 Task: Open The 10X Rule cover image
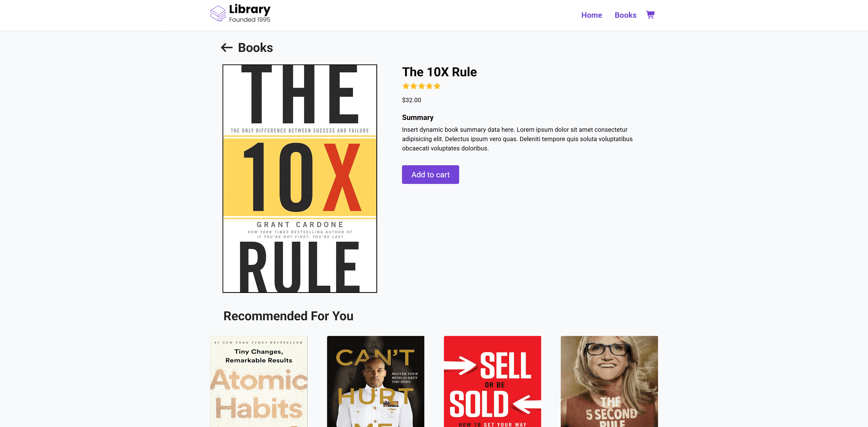click(x=300, y=178)
